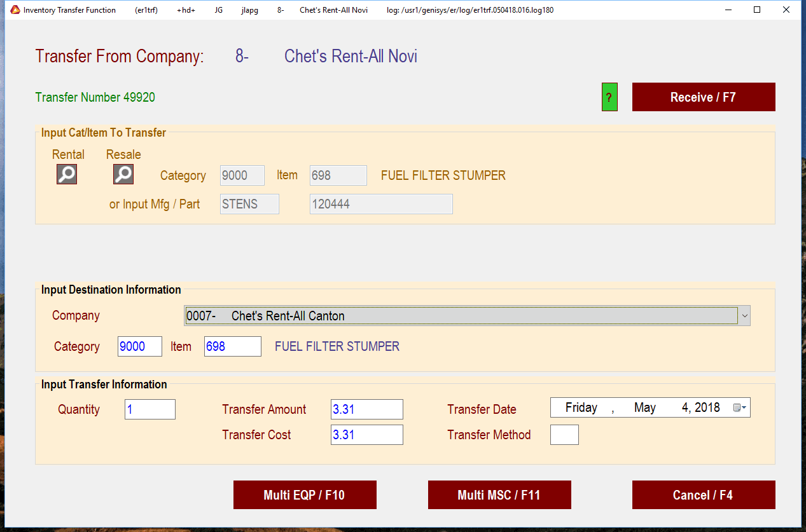The height and width of the screenshot is (532, 806).
Task: Click the Mfg field showing STENS
Action: click(x=249, y=204)
